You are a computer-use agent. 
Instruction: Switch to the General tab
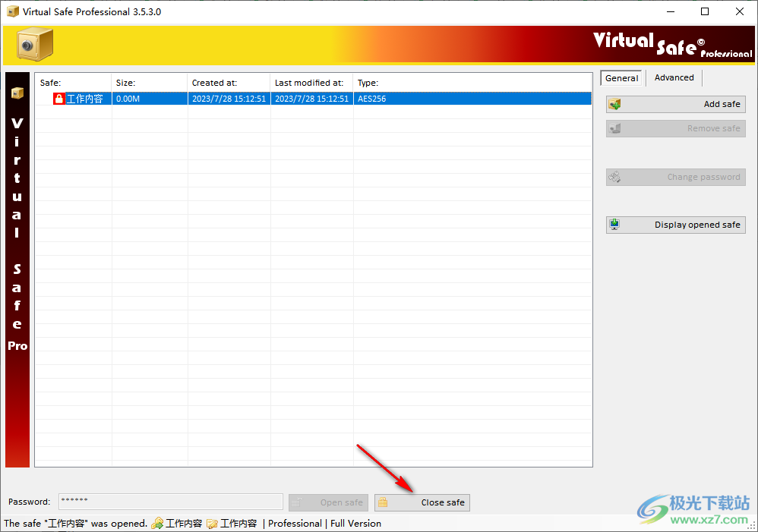click(622, 78)
